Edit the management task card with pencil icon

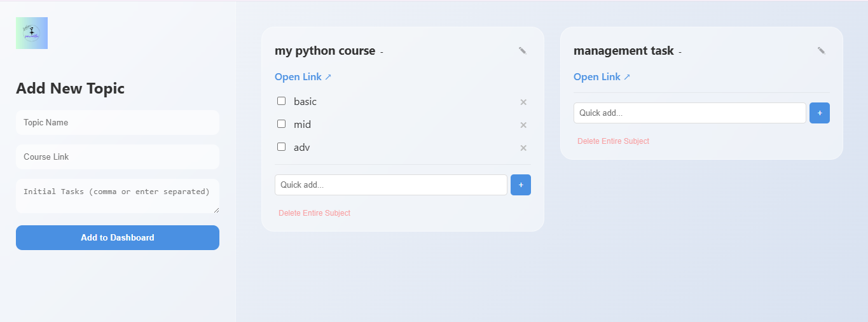(822, 51)
